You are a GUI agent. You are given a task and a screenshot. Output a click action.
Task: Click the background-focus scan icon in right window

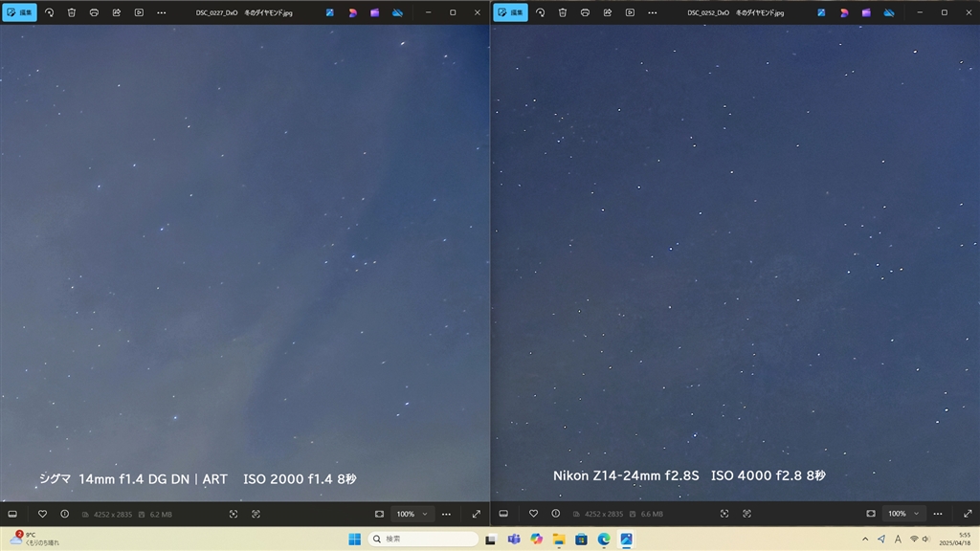point(724,514)
